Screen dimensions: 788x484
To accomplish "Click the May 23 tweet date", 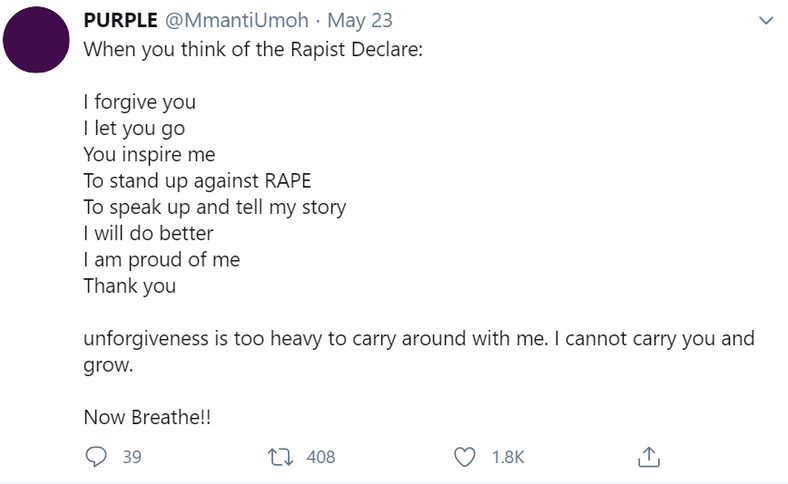I will (x=345, y=21).
